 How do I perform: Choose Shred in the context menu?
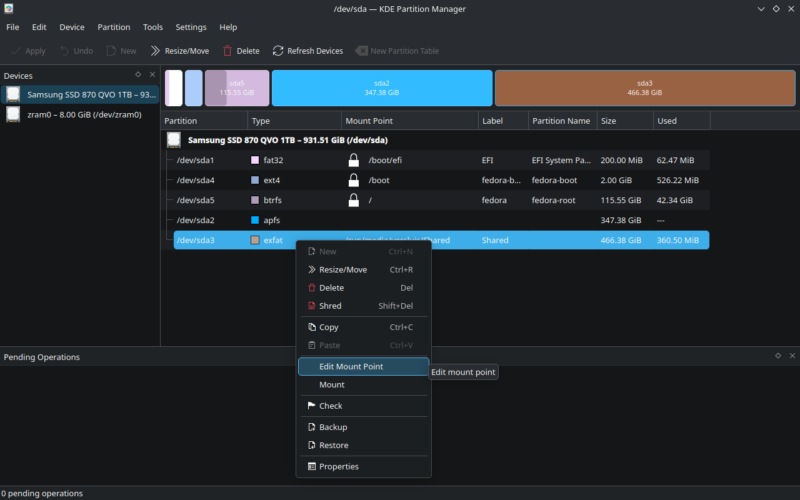point(363,306)
